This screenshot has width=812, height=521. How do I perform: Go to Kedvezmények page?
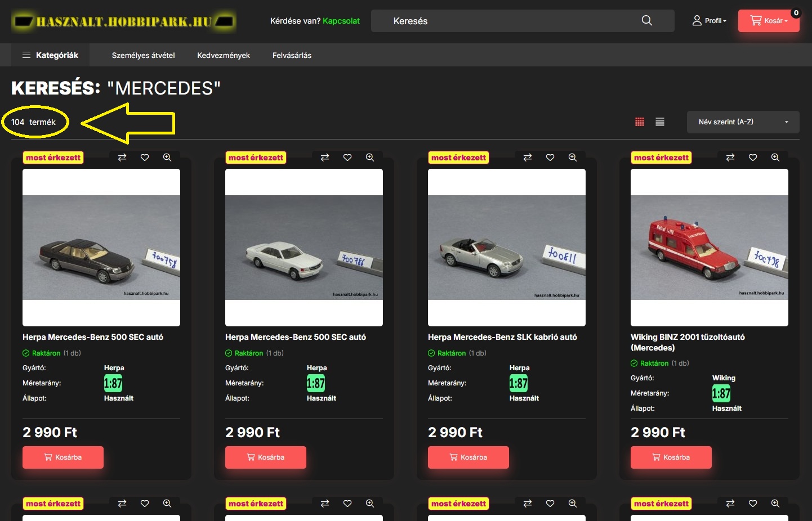coord(224,55)
